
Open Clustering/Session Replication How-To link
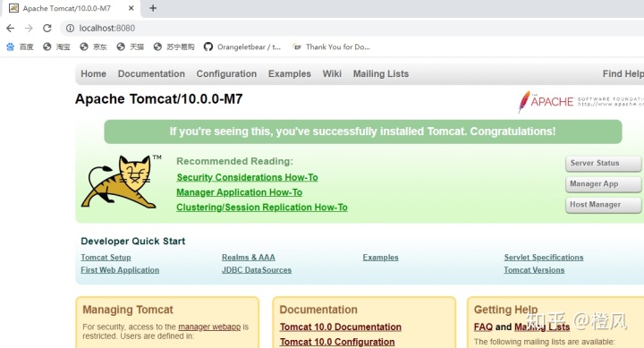(262, 207)
